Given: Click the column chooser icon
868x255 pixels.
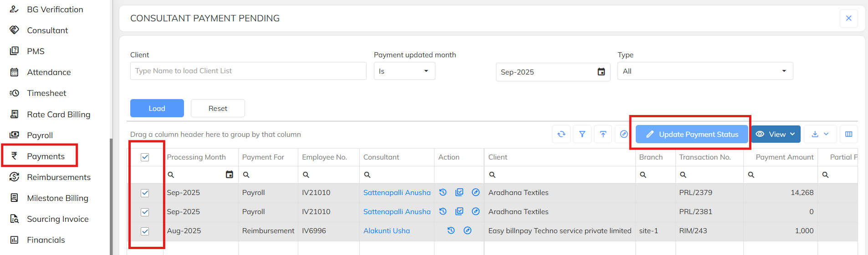Looking at the screenshot, I should coord(848,134).
